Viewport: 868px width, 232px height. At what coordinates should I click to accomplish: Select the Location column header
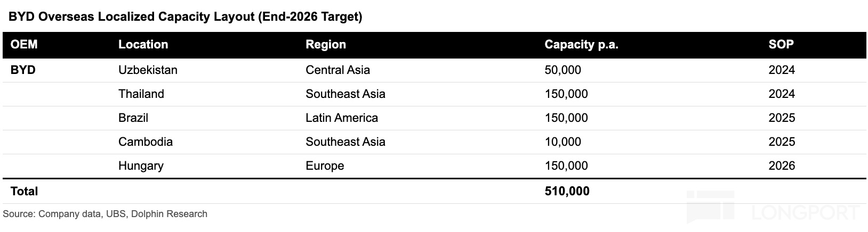coord(143,45)
